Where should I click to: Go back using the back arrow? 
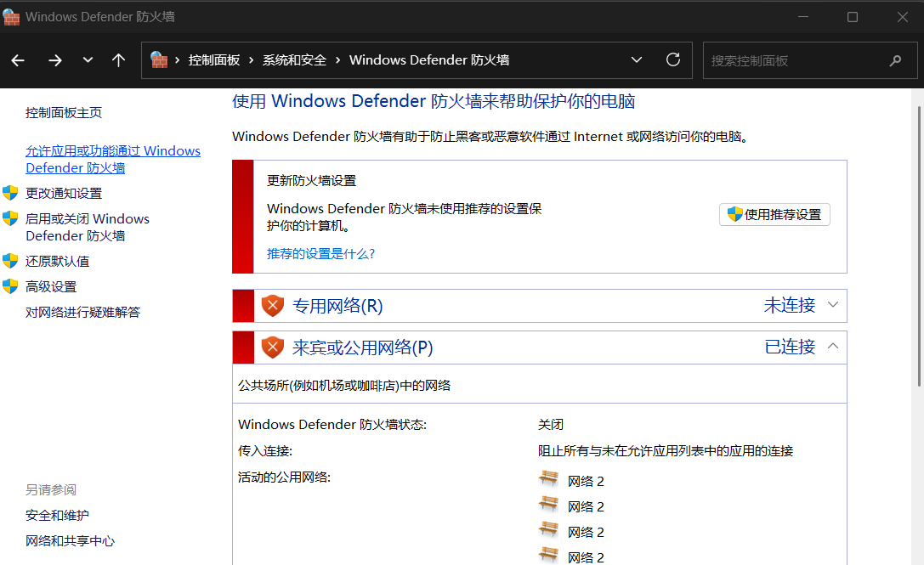pos(18,60)
